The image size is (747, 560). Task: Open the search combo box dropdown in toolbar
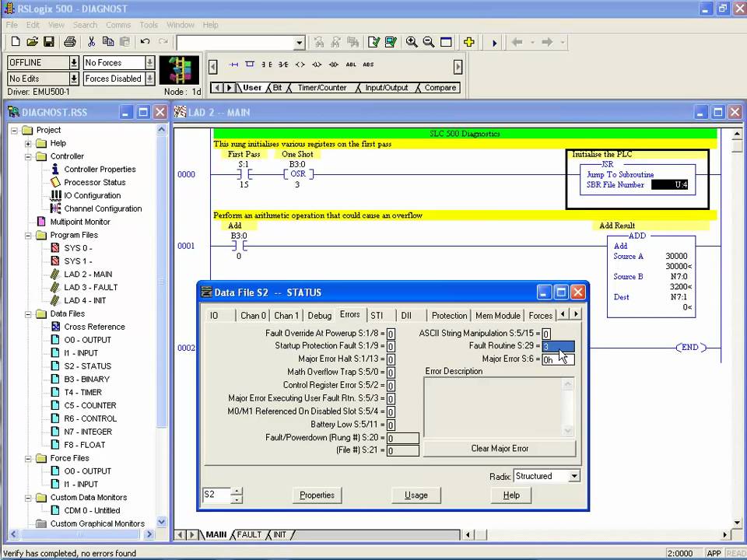click(299, 43)
